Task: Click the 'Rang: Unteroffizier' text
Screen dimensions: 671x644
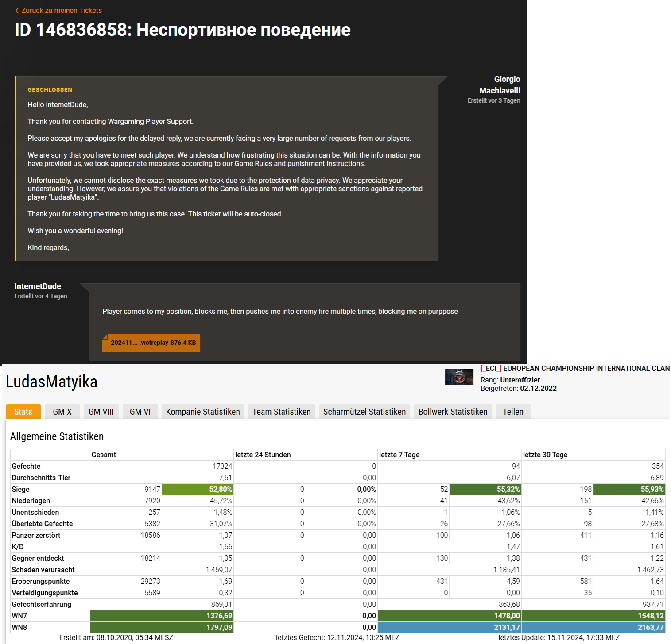Action: (510, 380)
